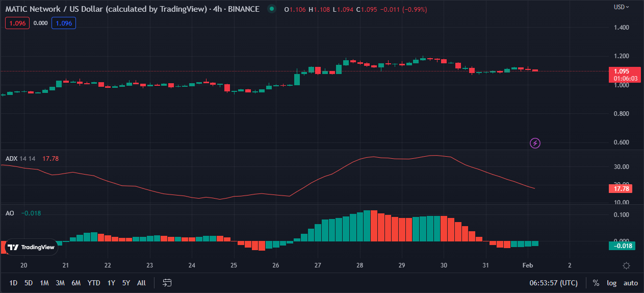Select the YTD time range
644x293 pixels.
94,283
